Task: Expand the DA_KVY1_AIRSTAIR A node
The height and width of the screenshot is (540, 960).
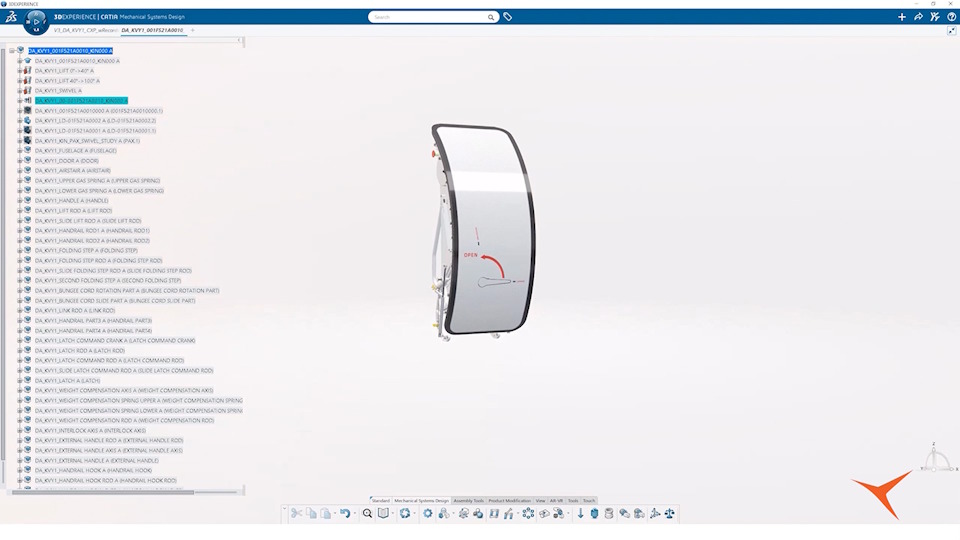Action: point(19,170)
